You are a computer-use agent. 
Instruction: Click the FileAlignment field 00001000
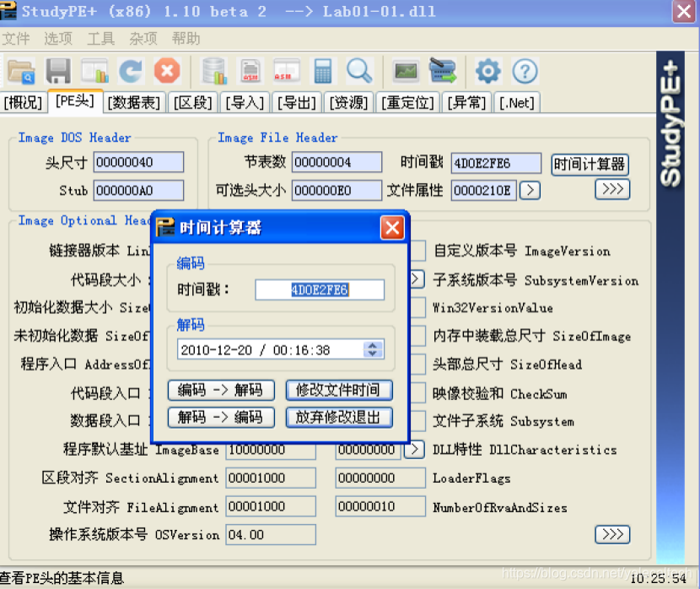[271, 506]
